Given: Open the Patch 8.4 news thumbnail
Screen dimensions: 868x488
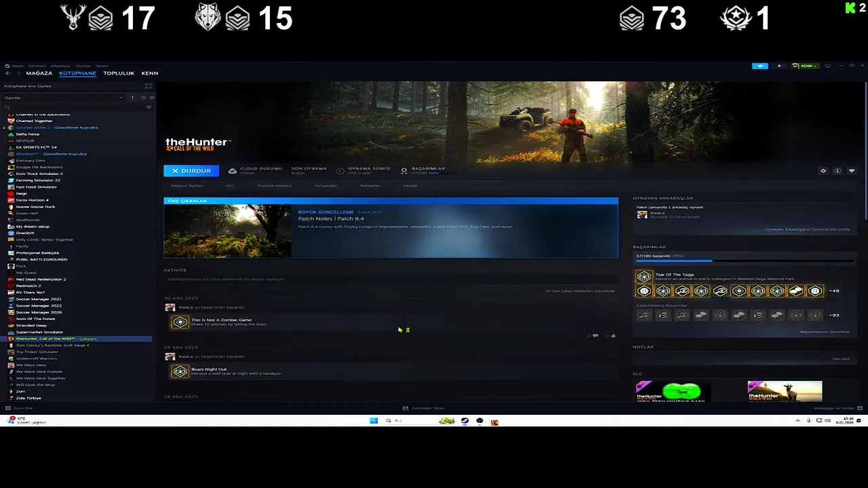Looking at the screenshot, I should (227, 231).
